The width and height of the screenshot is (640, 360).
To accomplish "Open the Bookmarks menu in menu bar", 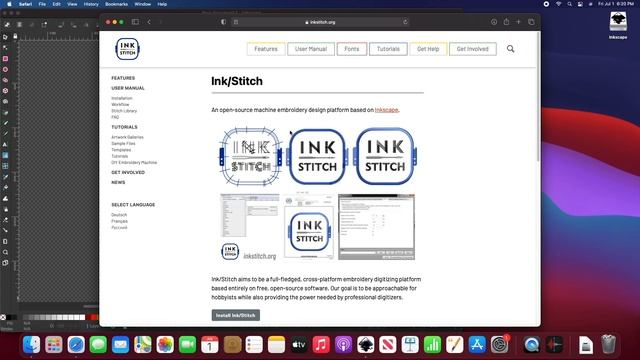I will click(x=116, y=4).
